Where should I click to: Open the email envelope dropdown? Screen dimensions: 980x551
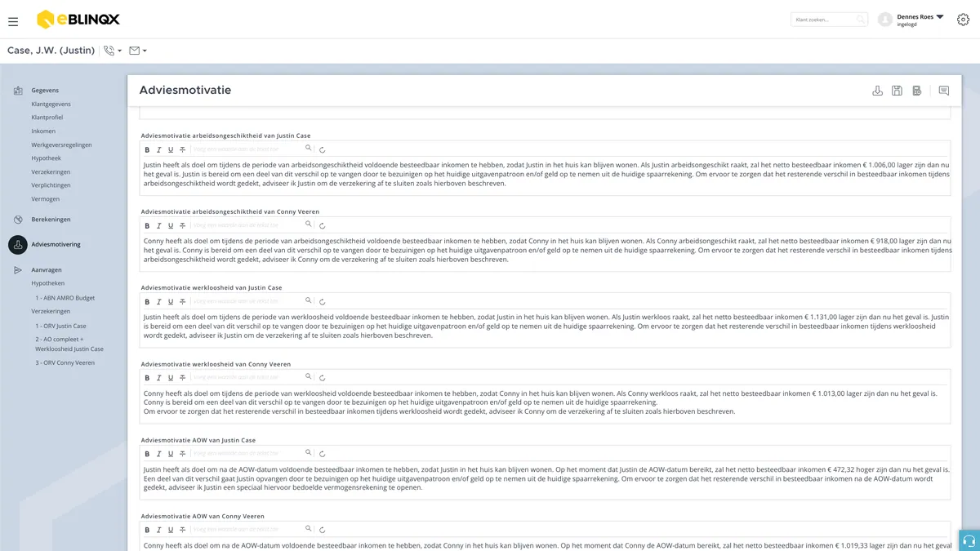coord(138,51)
